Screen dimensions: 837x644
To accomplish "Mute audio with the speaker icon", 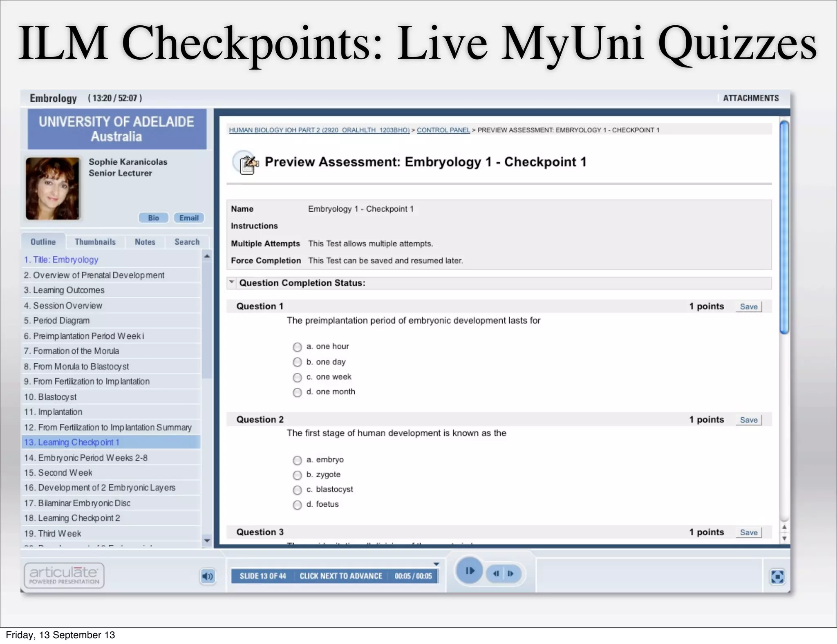I will click(x=208, y=577).
